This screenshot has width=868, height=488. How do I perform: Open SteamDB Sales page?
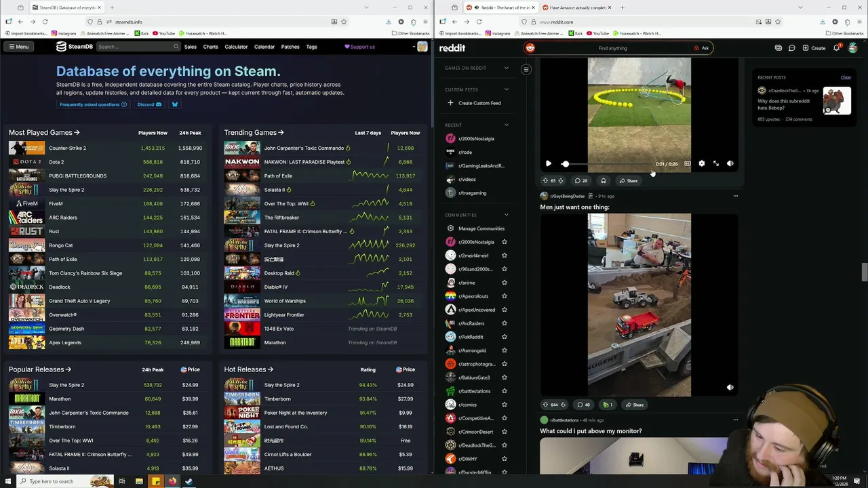[191, 47]
